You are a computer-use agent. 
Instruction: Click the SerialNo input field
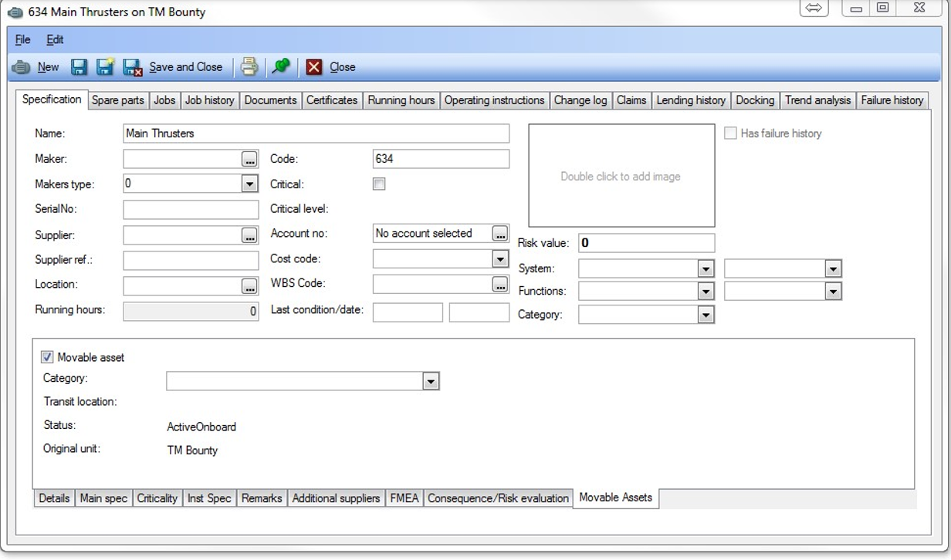coord(191,210)
